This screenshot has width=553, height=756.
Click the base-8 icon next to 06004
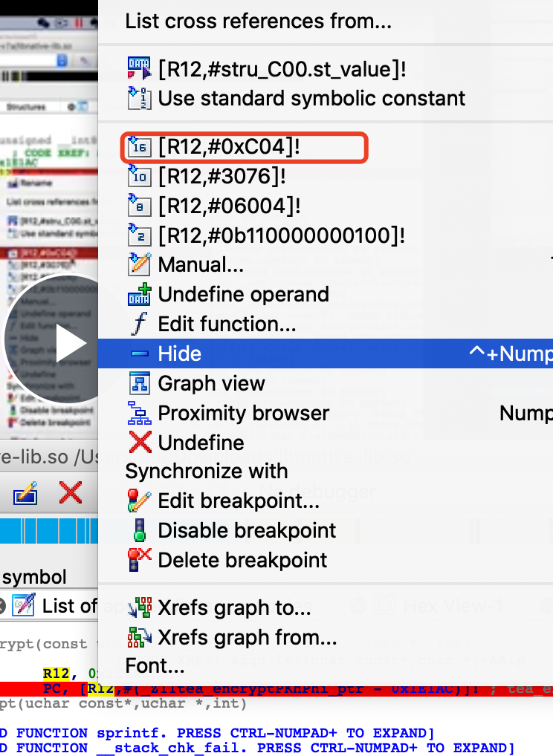(x=139, y=206)
